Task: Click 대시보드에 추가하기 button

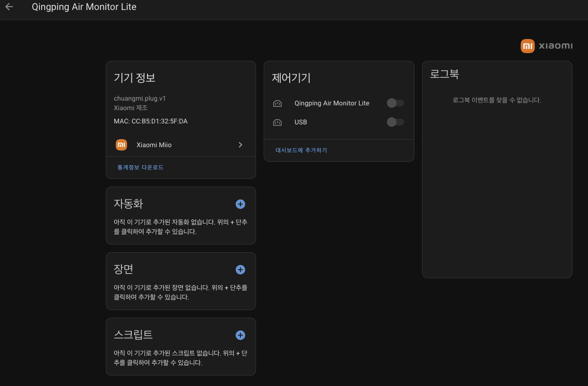Action: pyautogui.click(x=302, y=151)
